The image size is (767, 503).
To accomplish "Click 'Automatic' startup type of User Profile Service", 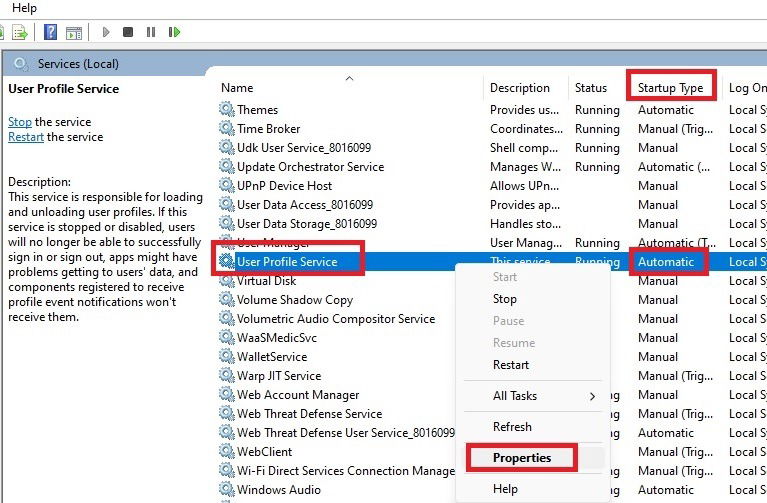I will click(666, 262).
